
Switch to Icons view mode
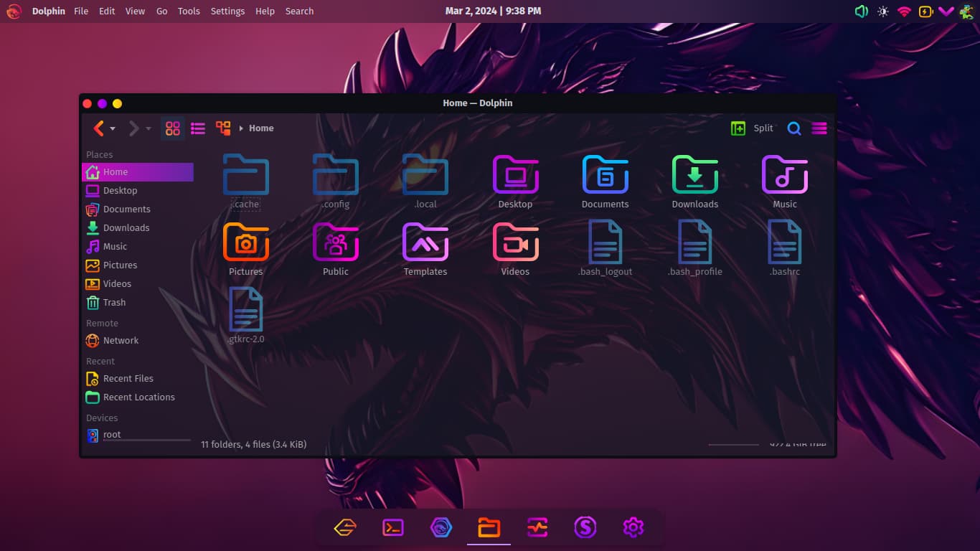point(173,128)
